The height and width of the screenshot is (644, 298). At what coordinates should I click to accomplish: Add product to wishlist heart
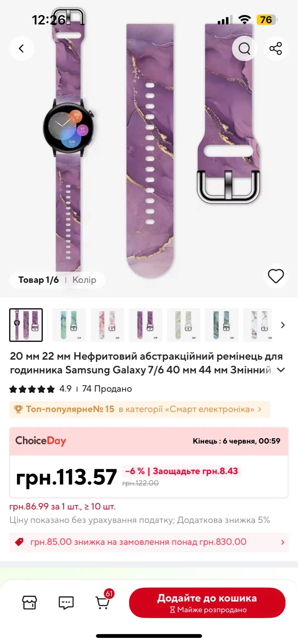(x=276, y=276)
